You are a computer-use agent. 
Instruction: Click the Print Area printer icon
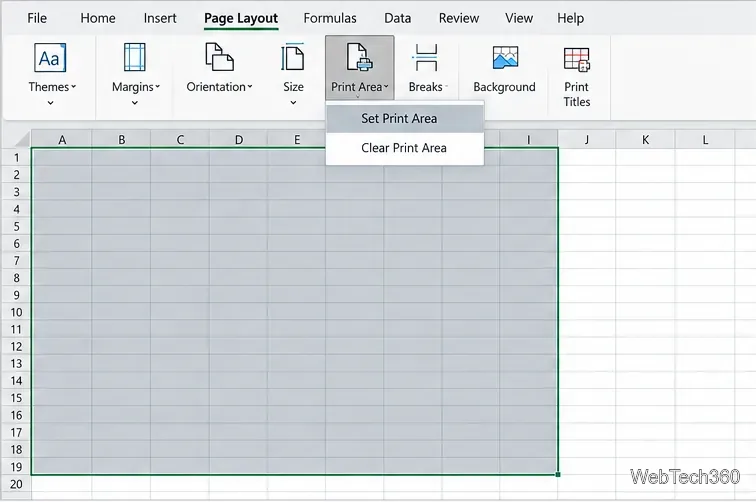click(x=359, y=57)
